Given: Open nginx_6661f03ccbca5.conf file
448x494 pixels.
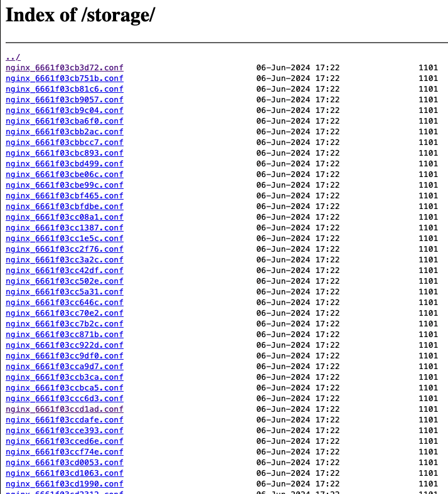Looking at the screenshot, I should coord(65,388).
